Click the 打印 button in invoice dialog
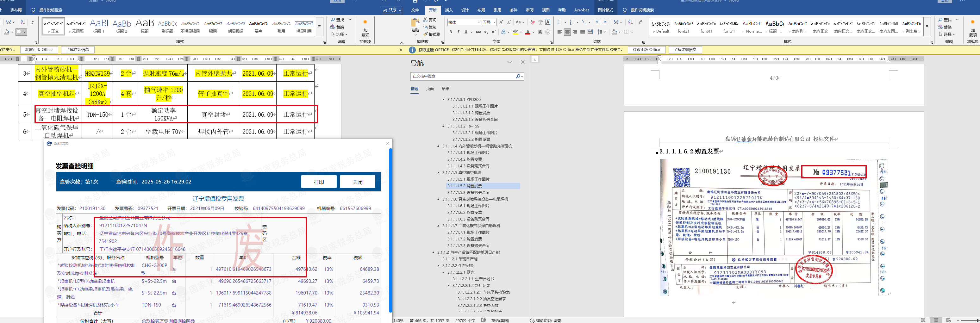The width and height of the screenshot is (980, 323). click(x=318, y=182)
